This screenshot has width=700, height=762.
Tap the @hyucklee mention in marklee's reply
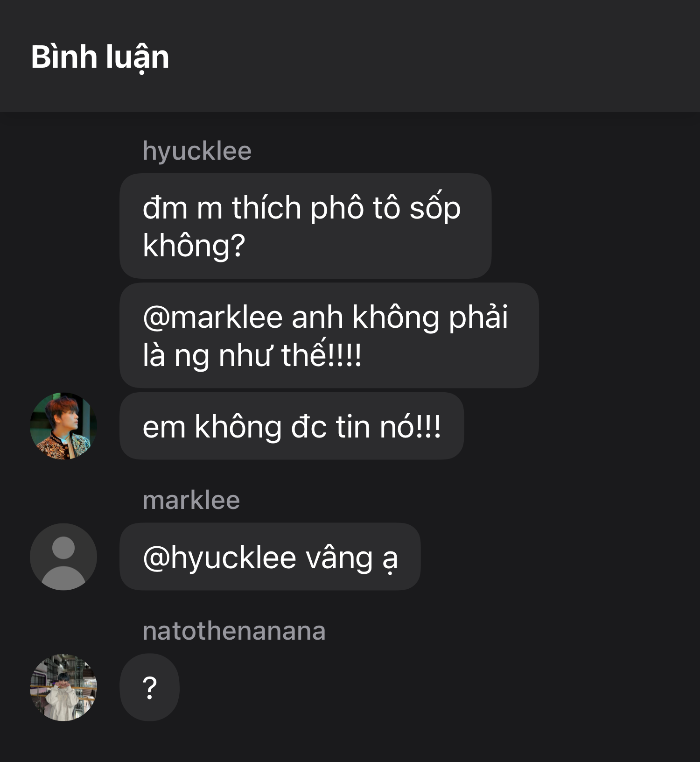pyautogui.click(x=220, y=558)
